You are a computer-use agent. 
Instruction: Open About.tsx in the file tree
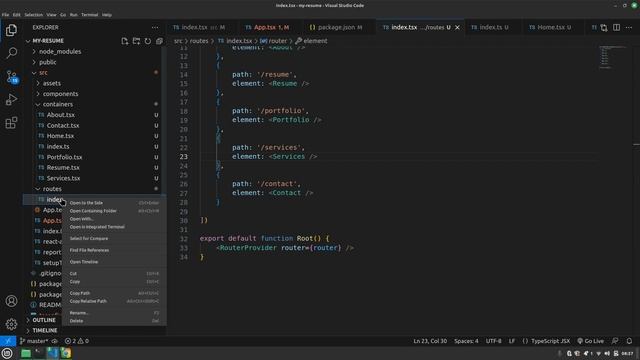point(60,115)
